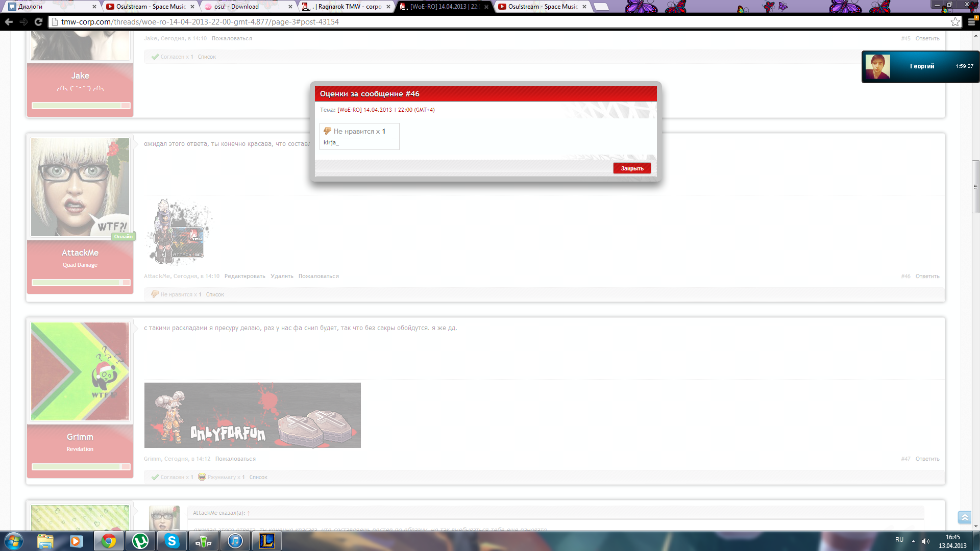This screenshot has width=980, height=551.
Task: Open League of Legends taskbar icon
Action: coord(266,541)
